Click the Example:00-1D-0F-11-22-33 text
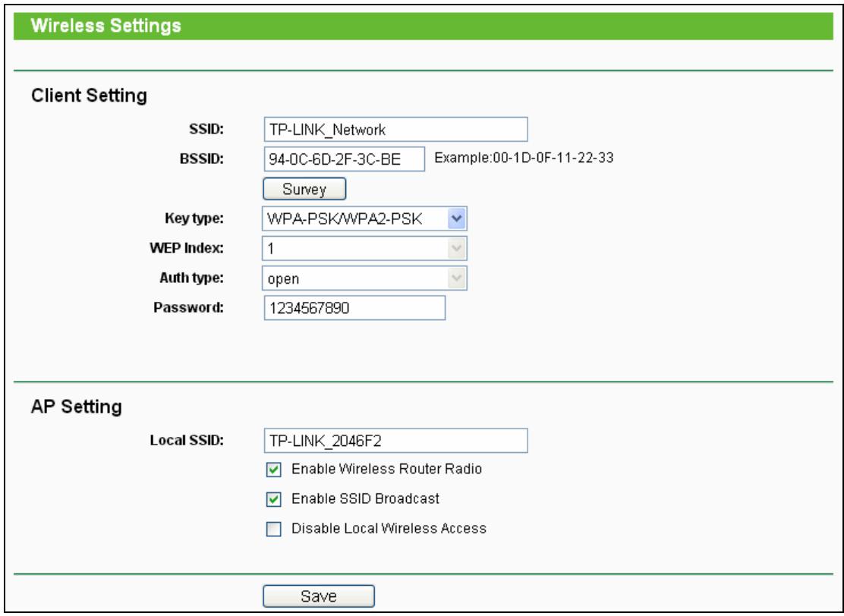Viewport: 844px width, 616px height. pos(524,158)
